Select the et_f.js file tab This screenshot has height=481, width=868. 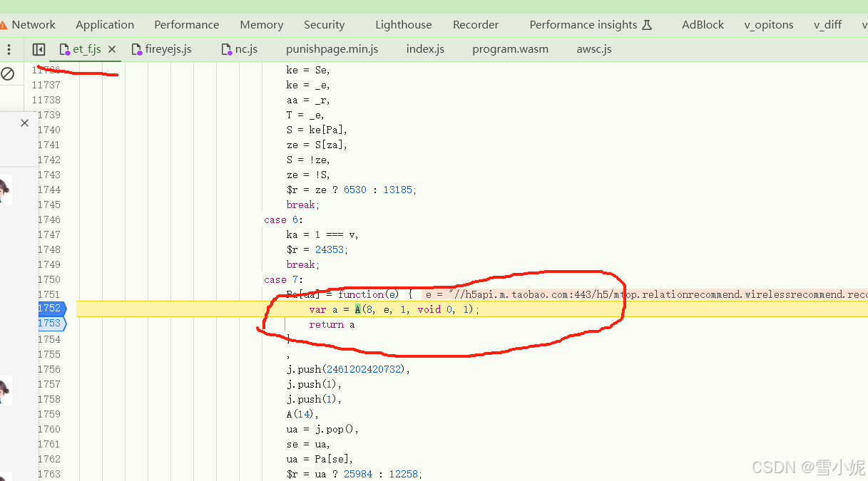pos(87,49)
